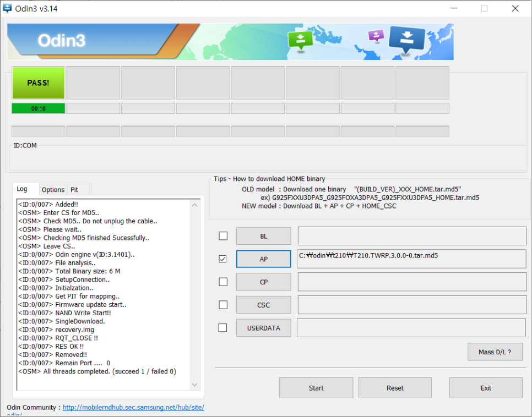This screenshot has height=417, width=532.
Task: Open the Mass D/L ? button
Action: point(495,352)
